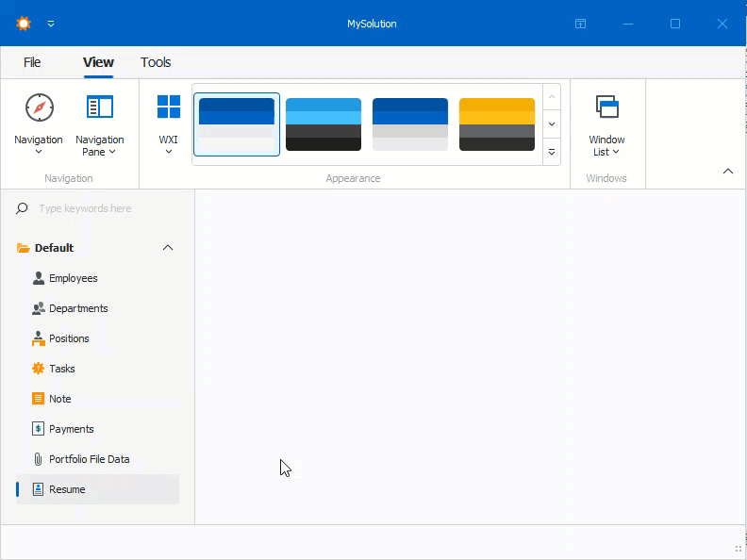Screen dimensions: 747x560
Task: Open the Portfolio File Data text label
Action: [89, 459]
